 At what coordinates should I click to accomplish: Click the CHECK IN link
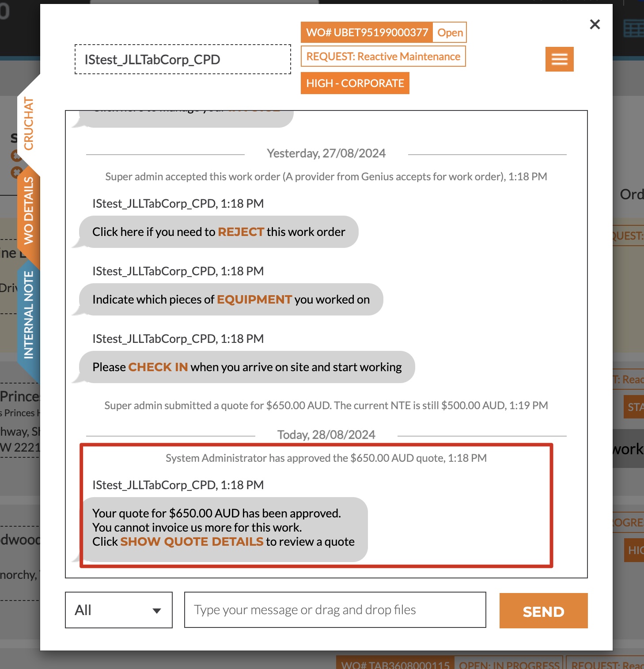coord(158,367)
